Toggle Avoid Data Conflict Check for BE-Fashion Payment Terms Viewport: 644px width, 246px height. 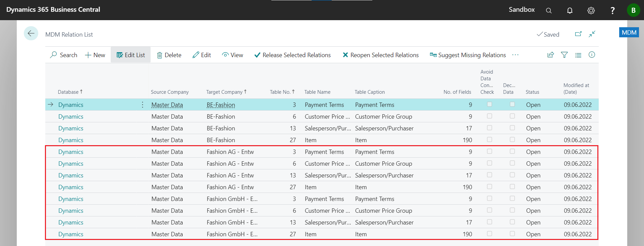point(489,105)
